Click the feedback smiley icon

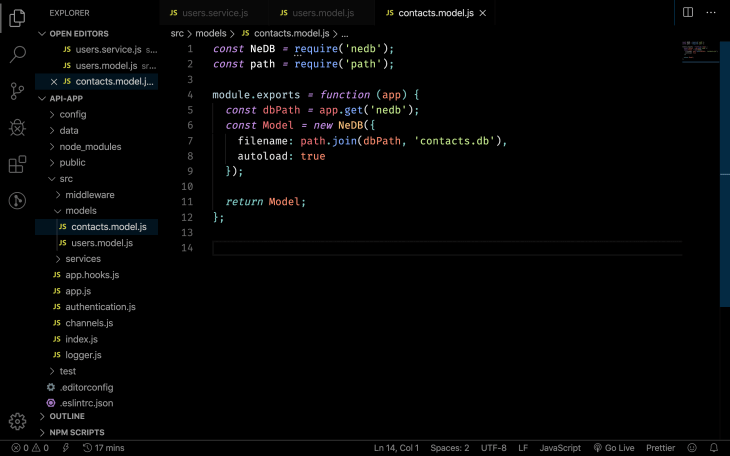[693, 448]
